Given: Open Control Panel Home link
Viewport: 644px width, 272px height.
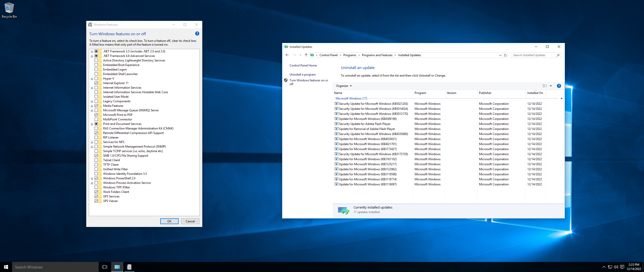Looking at the screenshot, I should pos(303,65).
